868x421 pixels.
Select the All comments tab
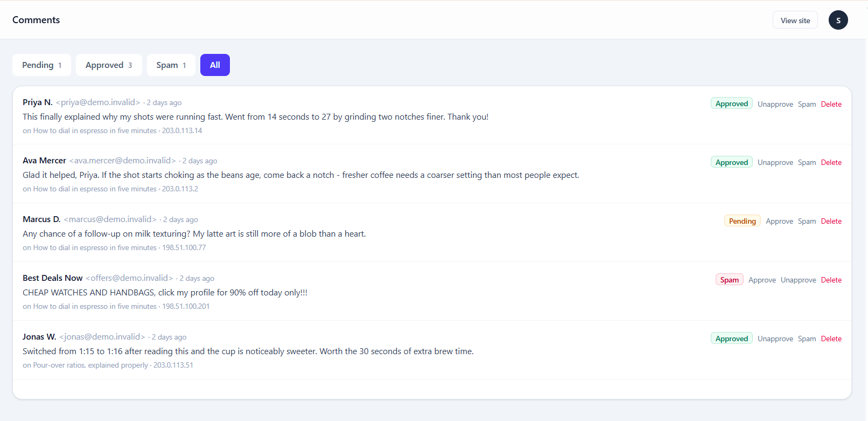coord(215,65)
